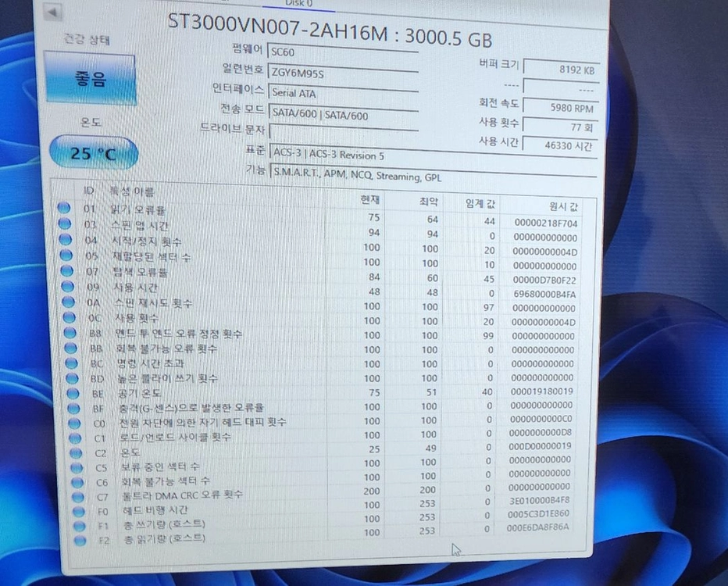Click the status dot for ID C2
Viewport: 728px width, 586px height.
pos(76,453)
